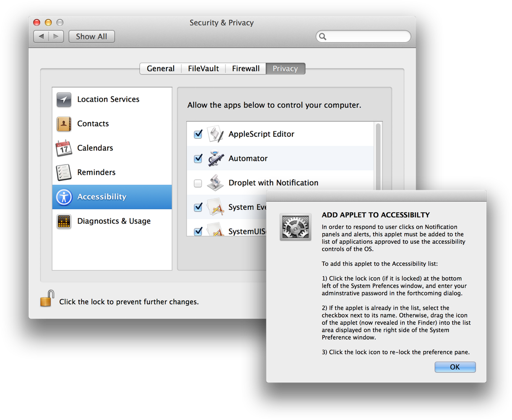Image resolution: width=512 pixels, height=420 pixels.
Task: Click the Location Services arrow icon
Action: (x=64, y=99)
